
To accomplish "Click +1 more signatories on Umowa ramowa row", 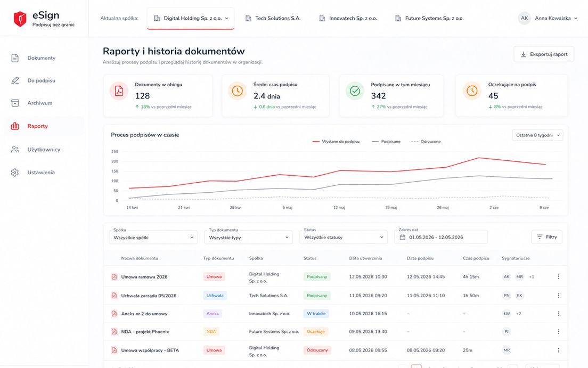I will click(532, 277).
